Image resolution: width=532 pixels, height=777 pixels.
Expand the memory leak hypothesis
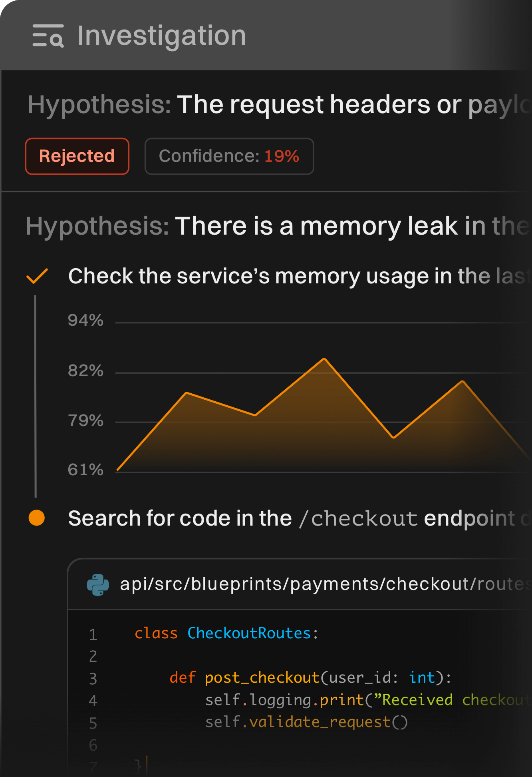tap(280, 226)
